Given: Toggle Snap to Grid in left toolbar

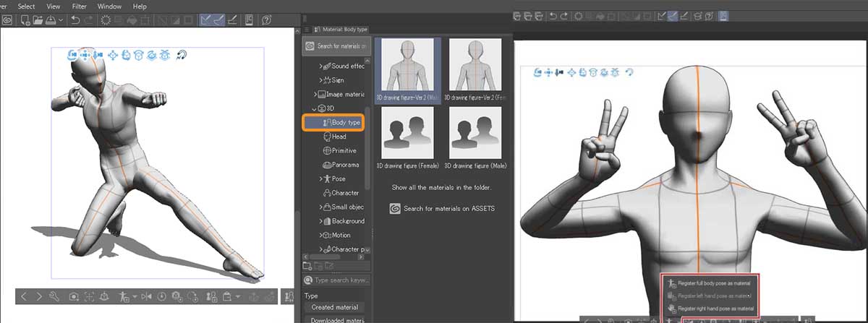Looking at the screenshot, I should pos(232,20).
